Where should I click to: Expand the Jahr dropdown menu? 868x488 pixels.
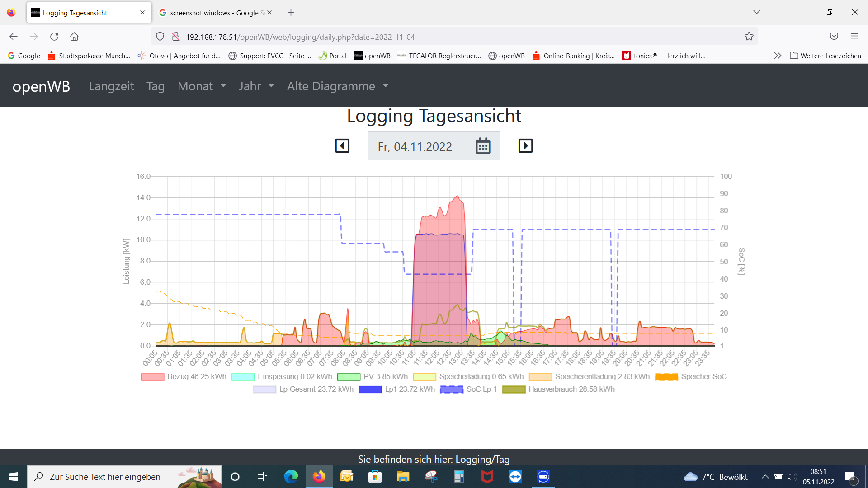point(256,86)
